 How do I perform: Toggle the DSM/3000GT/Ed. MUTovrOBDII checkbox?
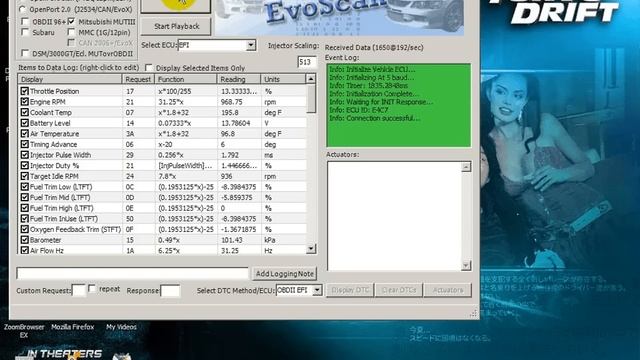(x=25, y=53)
